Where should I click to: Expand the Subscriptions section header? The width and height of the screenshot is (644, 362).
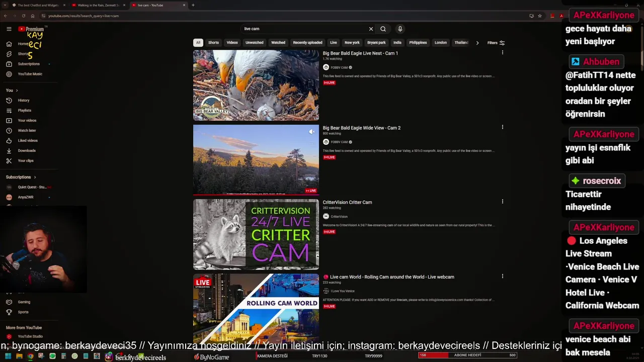tap(21, 177)
